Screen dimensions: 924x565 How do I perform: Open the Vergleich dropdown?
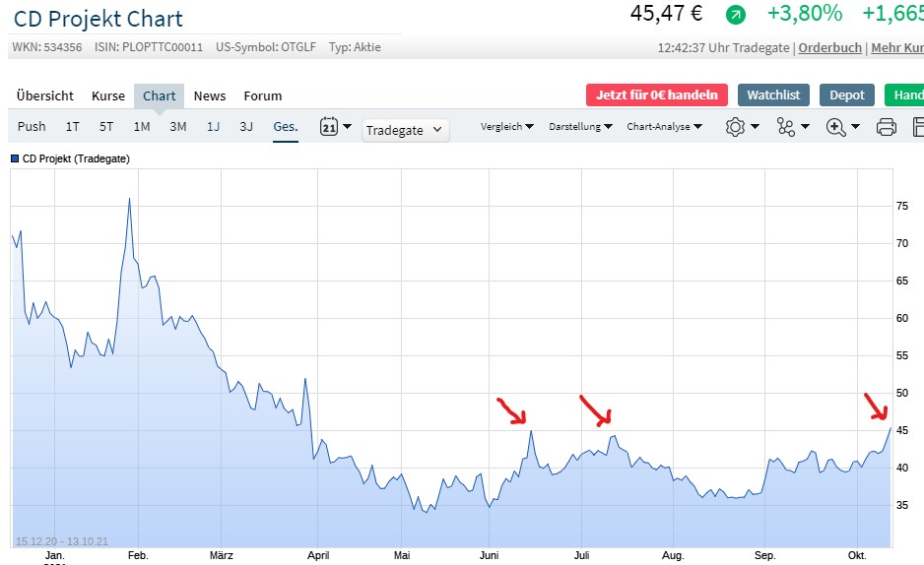(x=506, y=127)
